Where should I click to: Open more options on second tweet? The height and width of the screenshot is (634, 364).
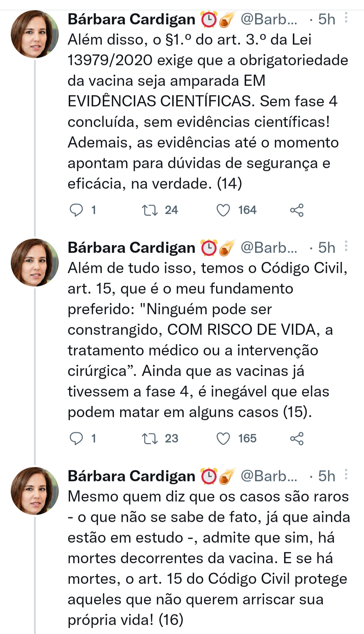pyautogui.click(x=346, y=247)
